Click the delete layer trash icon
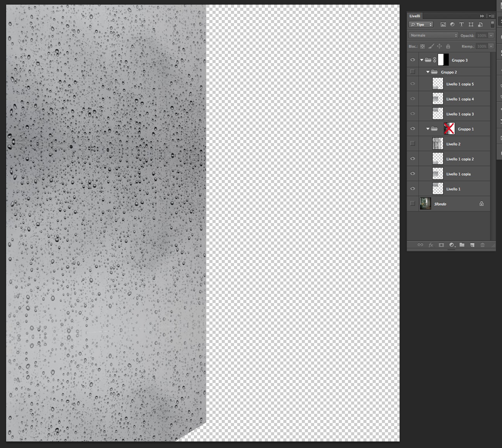The image size is (502, 448). (x=482, y=245)
